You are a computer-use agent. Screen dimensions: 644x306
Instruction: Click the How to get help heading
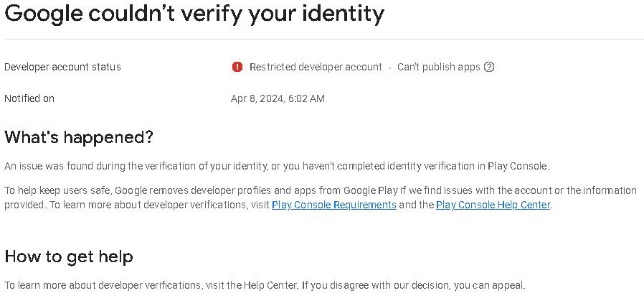coord(69,256)
